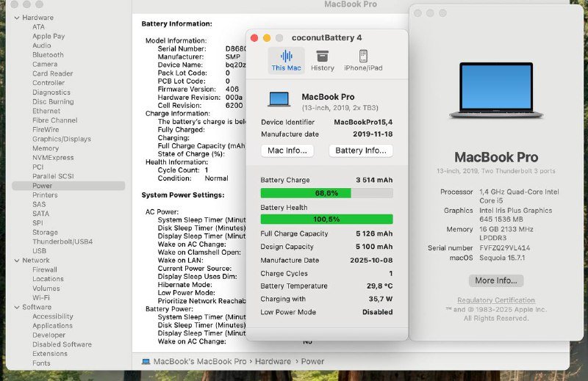Click the Design Capacity value 5 100 mAh
The width and height of the screenshot is (588, 381).
(x=374, y=247)
